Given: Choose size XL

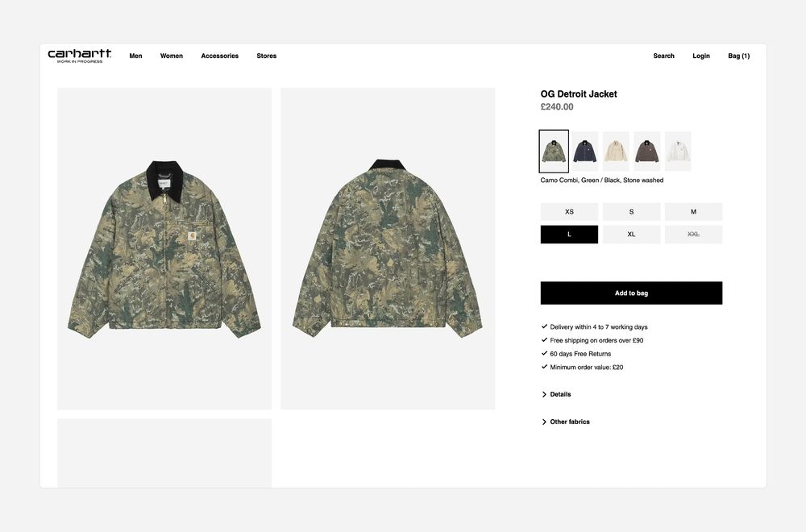Looking at the screenshot, I should [631, 235].
